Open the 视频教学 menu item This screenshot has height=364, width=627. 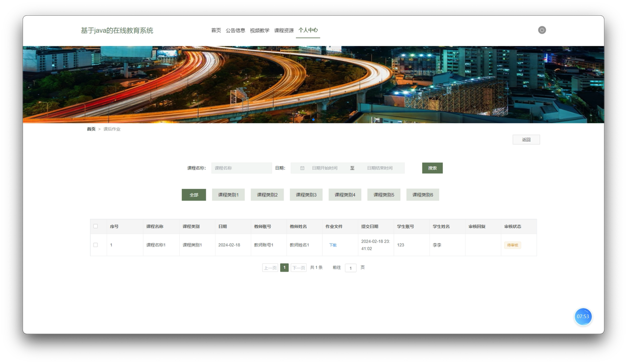[x=260, y=30]
